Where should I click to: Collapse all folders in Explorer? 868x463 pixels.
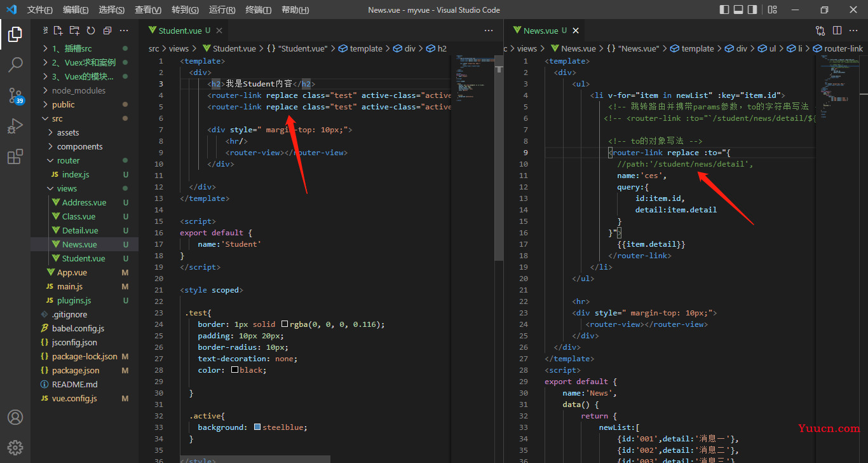click(x=107, y=31)
